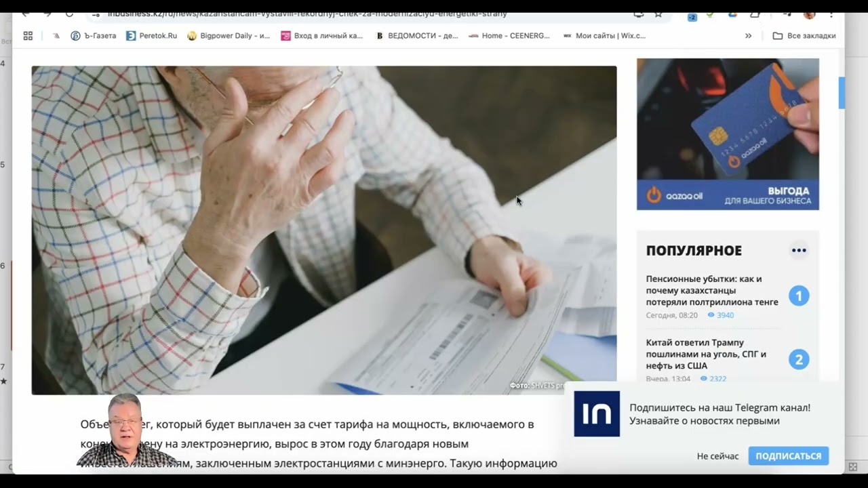Open the ВЕДОМОСТИ bookmark

tap(417, 36)
